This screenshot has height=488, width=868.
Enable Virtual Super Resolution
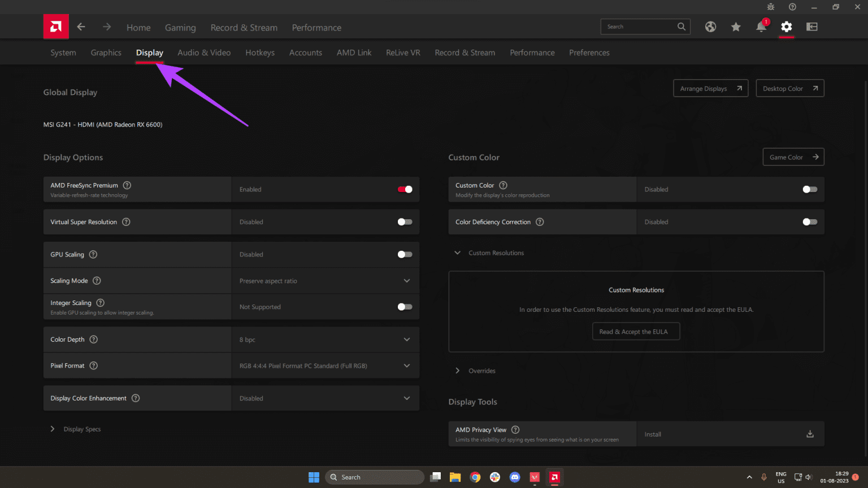(x=405, y=221)
